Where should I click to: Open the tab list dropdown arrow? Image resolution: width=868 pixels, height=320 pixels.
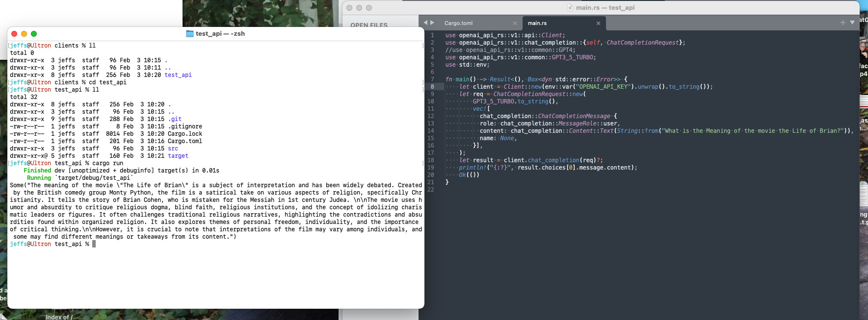pyautogui.click(x=852, y=23)
